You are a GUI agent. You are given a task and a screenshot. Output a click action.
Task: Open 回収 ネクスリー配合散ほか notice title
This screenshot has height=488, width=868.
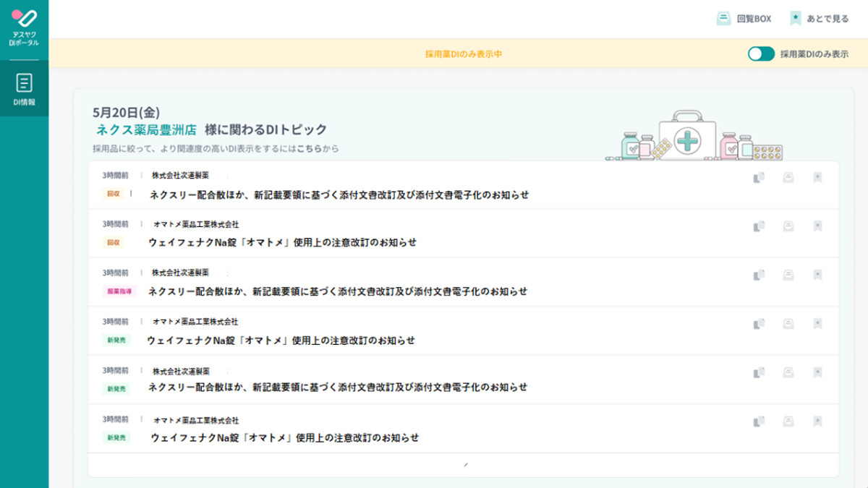coord(339,194)
